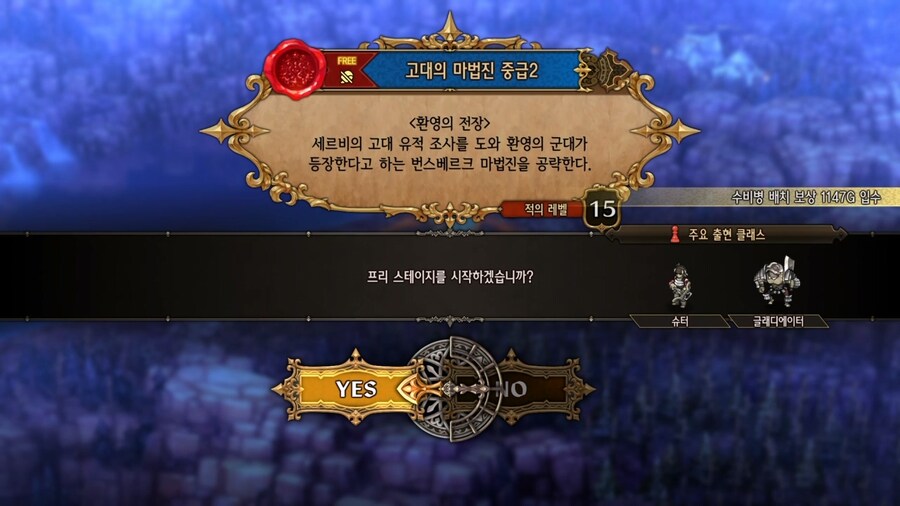Click the Shooter class sprite
900x506 pixels.
point(680,285)
